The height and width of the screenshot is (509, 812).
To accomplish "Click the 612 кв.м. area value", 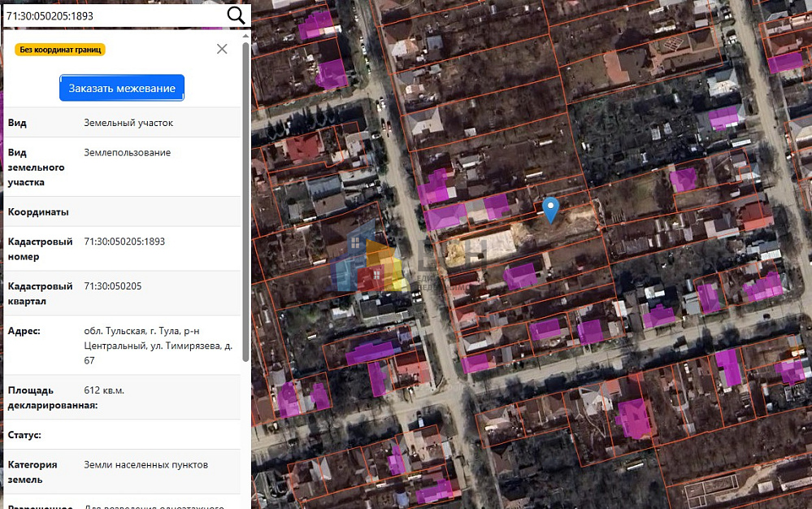I will coord(104,390).
